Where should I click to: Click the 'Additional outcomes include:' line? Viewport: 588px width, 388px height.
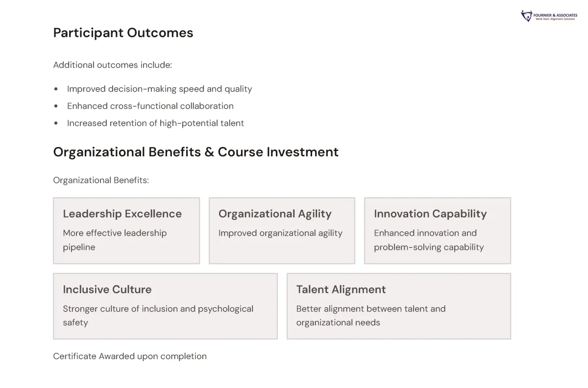[x=112, y=65]
